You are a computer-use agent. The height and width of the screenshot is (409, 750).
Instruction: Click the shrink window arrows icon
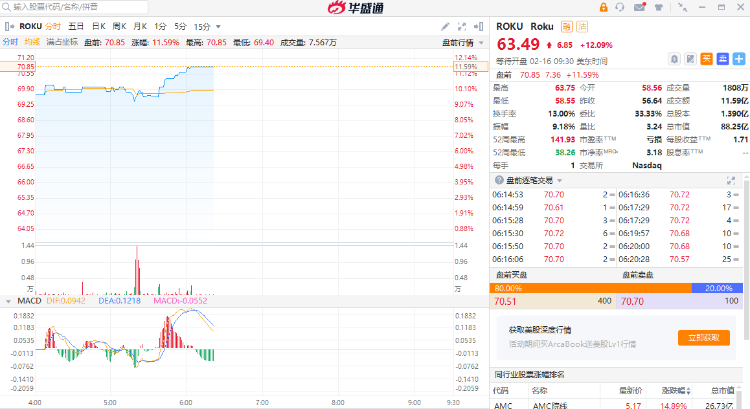[x=683, y=7]
